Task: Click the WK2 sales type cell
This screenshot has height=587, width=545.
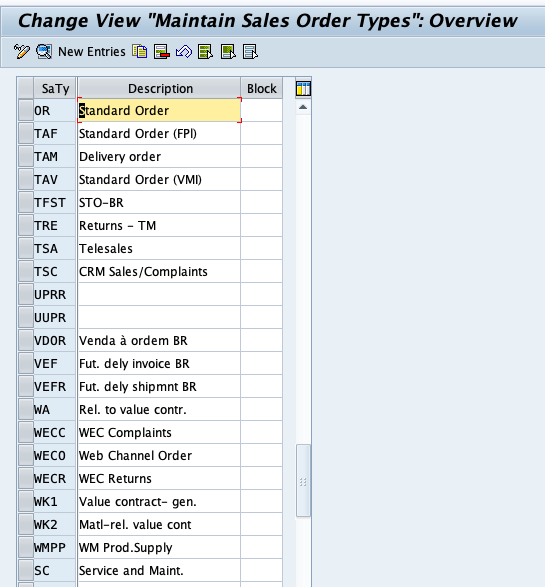Action: 55,524
